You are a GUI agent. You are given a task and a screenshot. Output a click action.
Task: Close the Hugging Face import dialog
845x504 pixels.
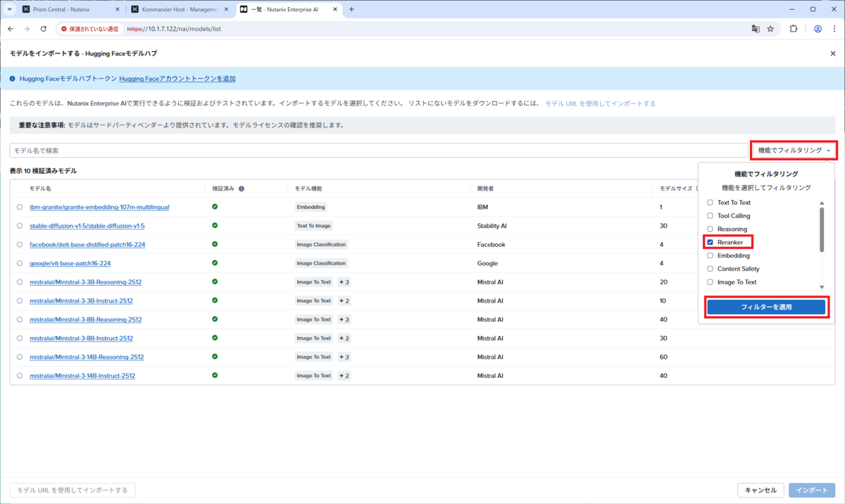833,53
